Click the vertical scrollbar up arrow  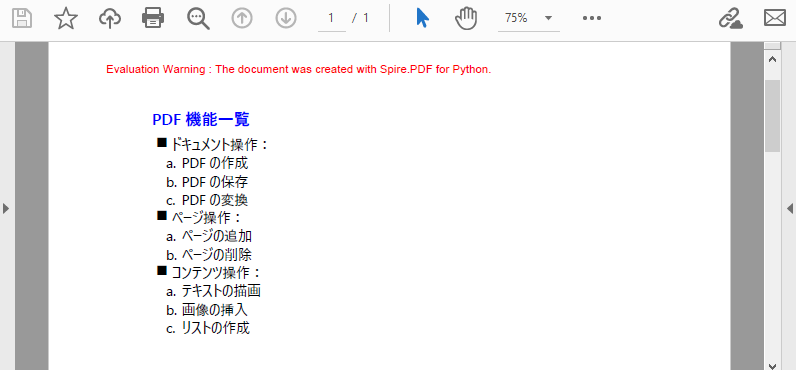click(x=773, y=59)
